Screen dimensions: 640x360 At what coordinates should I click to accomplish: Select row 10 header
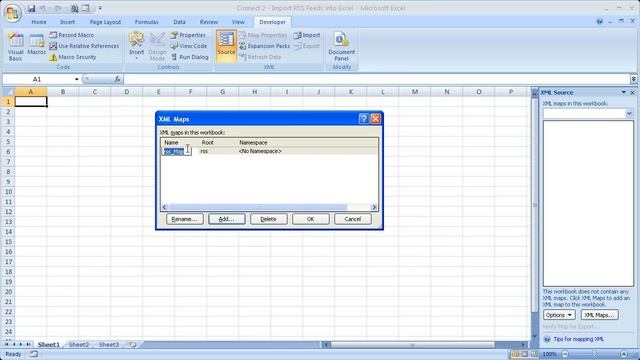(8, 192)
